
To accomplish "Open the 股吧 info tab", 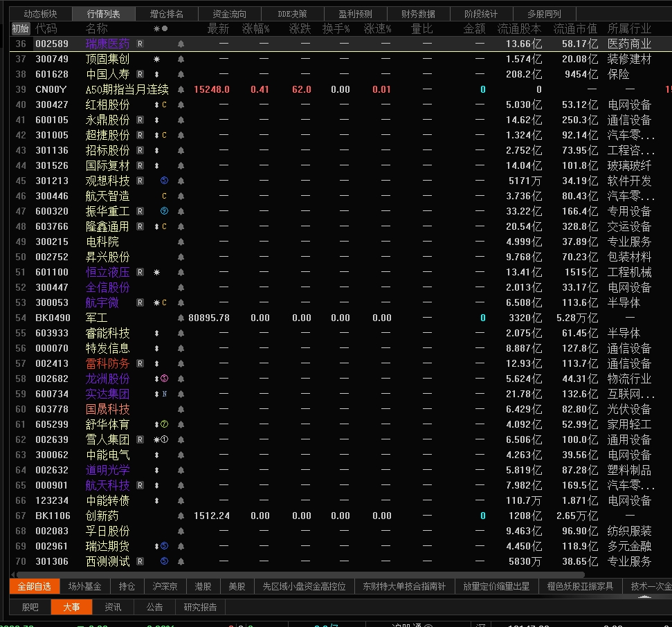I will point(30,608).
